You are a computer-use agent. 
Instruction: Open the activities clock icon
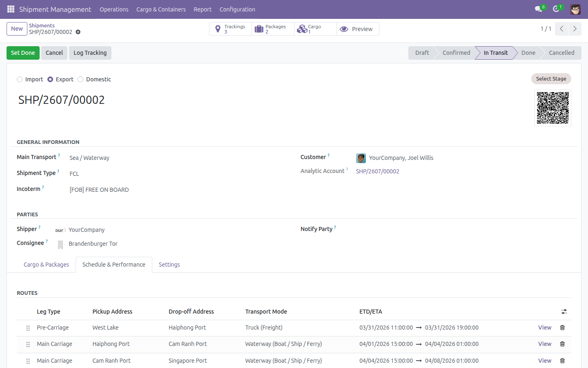556,9
